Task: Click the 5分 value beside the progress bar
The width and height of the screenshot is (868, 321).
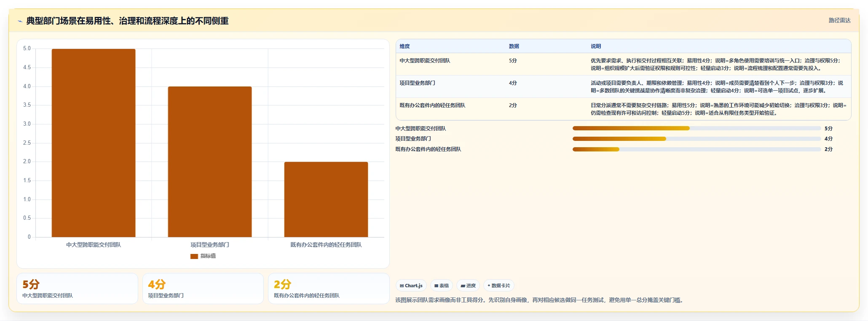Action: [x=828, y=129]
